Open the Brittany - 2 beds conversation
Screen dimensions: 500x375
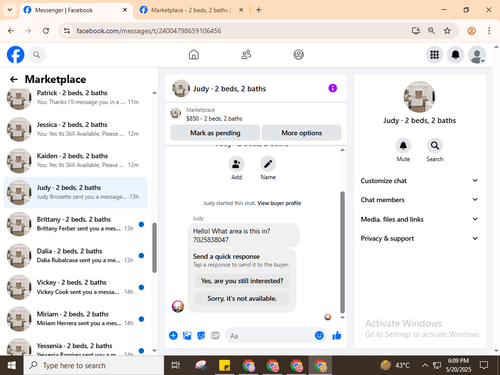(x=75, y=224)
